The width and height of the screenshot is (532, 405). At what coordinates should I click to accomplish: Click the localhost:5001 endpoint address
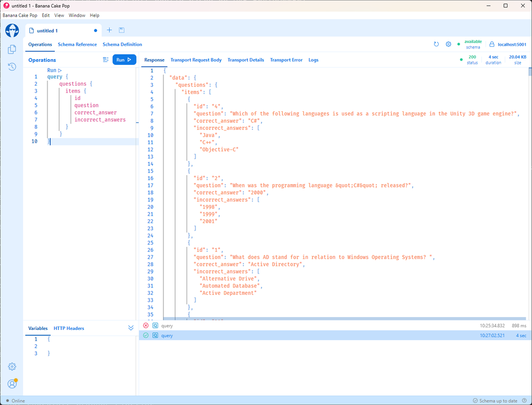click(512, 44)
